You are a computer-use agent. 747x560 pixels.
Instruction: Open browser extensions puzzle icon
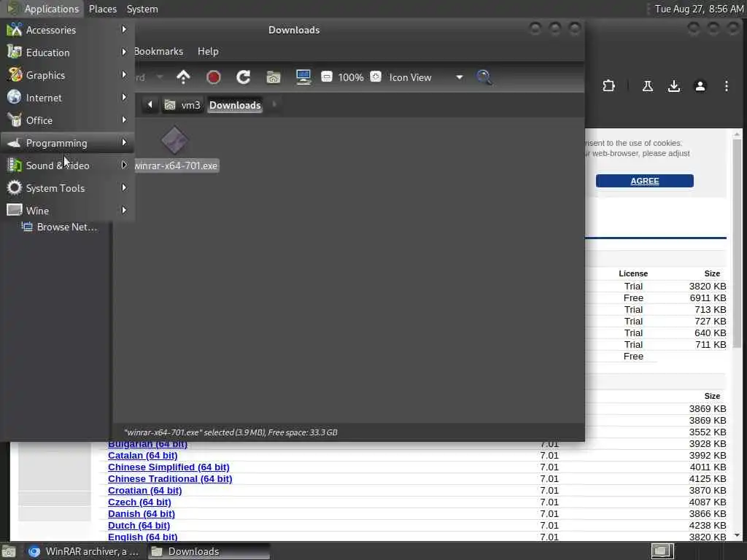pyautogui.click(x=608, y=86)
